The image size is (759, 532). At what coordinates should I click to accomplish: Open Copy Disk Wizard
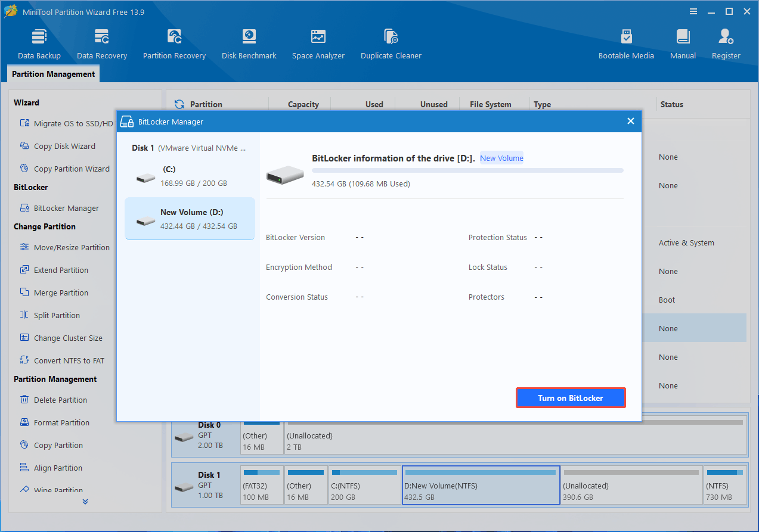pyautogui.click(x=58, y=146)
